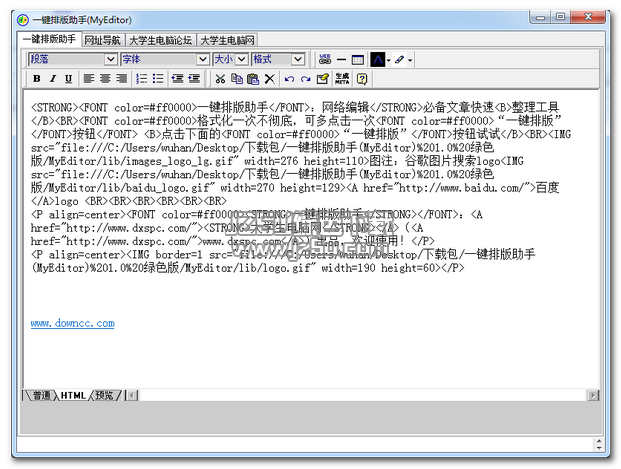621x469 pixels.
Task: Insert a bulleted list
Action: (x=158, y=78)
